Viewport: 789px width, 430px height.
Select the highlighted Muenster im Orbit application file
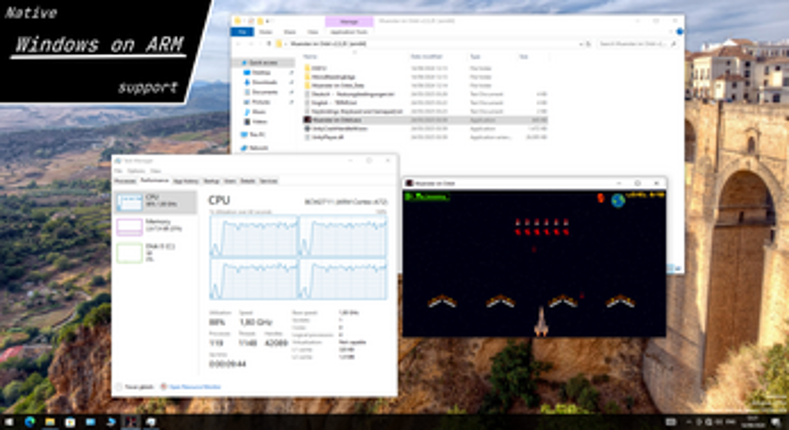[425, 120]
